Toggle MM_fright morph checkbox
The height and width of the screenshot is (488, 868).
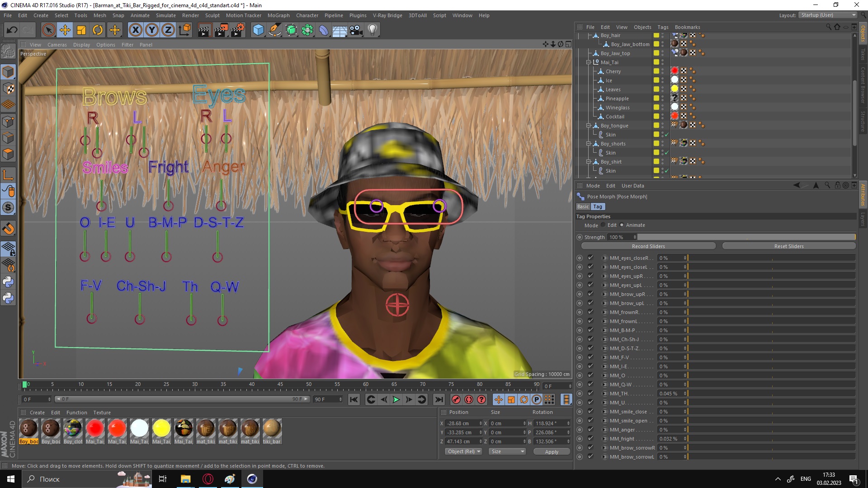tap(590, 438)
